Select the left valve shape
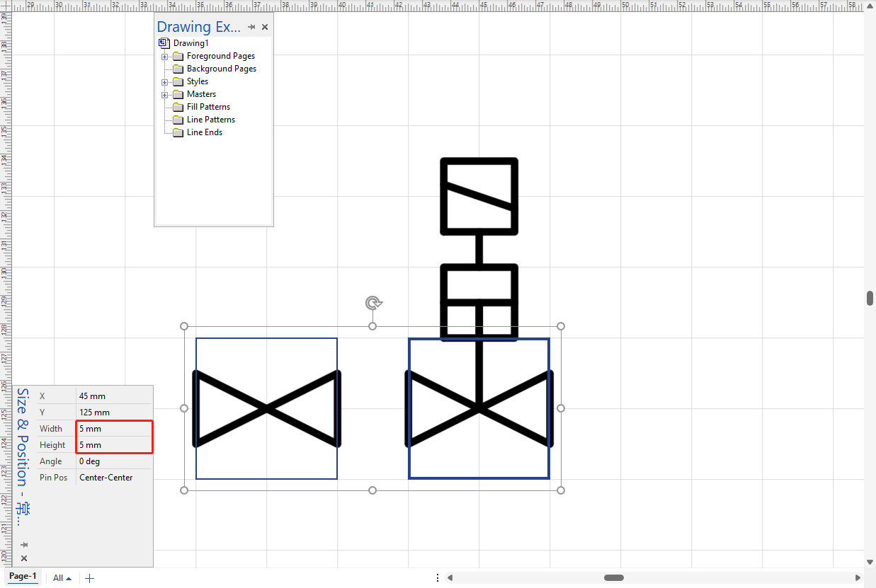876x588 pixels. 266,408
